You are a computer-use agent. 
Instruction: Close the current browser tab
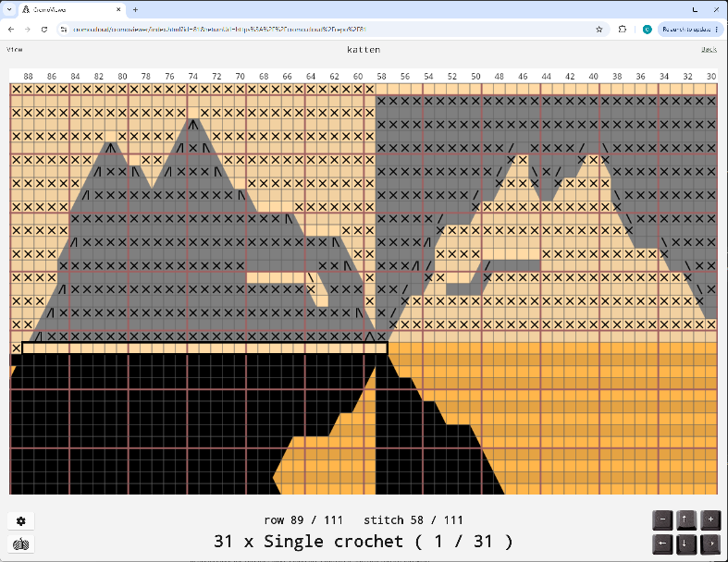click(x=118, y=9)
